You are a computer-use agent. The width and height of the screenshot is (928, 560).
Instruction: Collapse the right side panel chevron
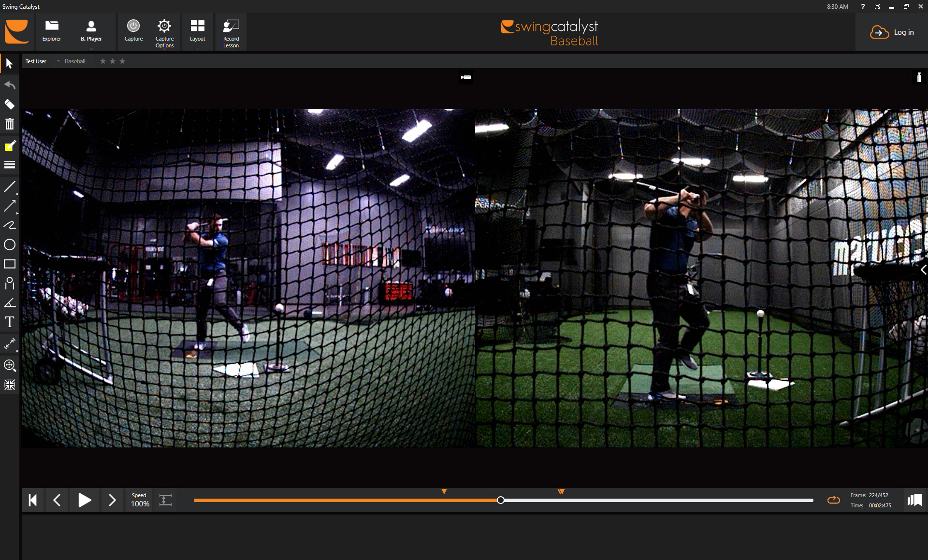924,270
